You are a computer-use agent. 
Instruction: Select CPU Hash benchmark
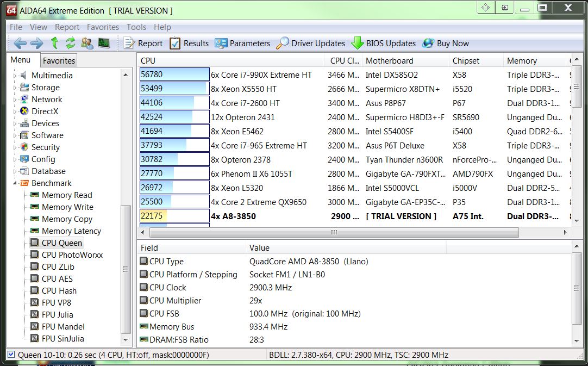tap(59, 291)
